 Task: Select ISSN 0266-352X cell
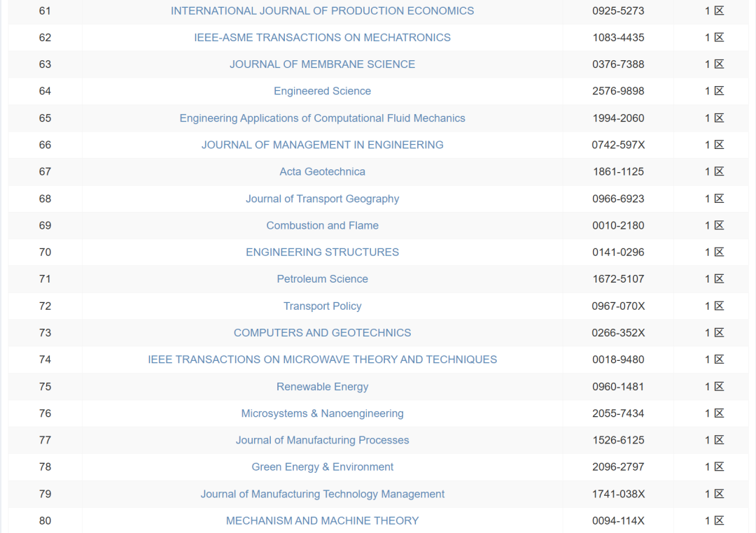618,332
